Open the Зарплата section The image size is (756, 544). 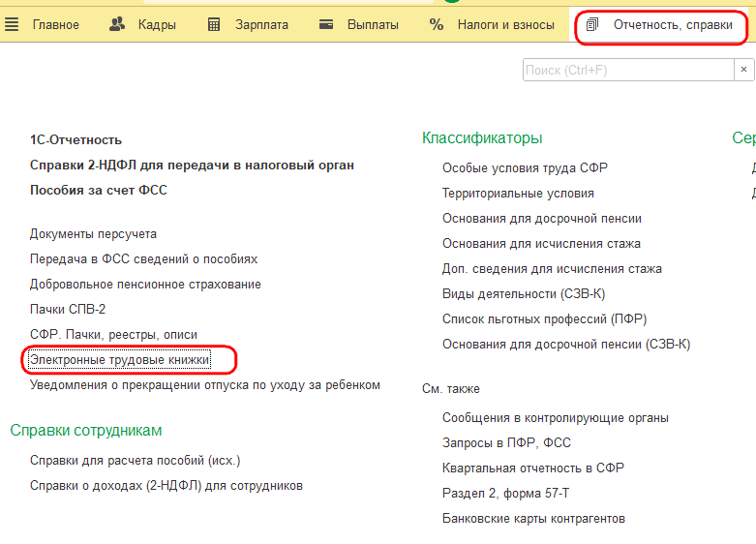pyautogui.click(x=261, y=24)
